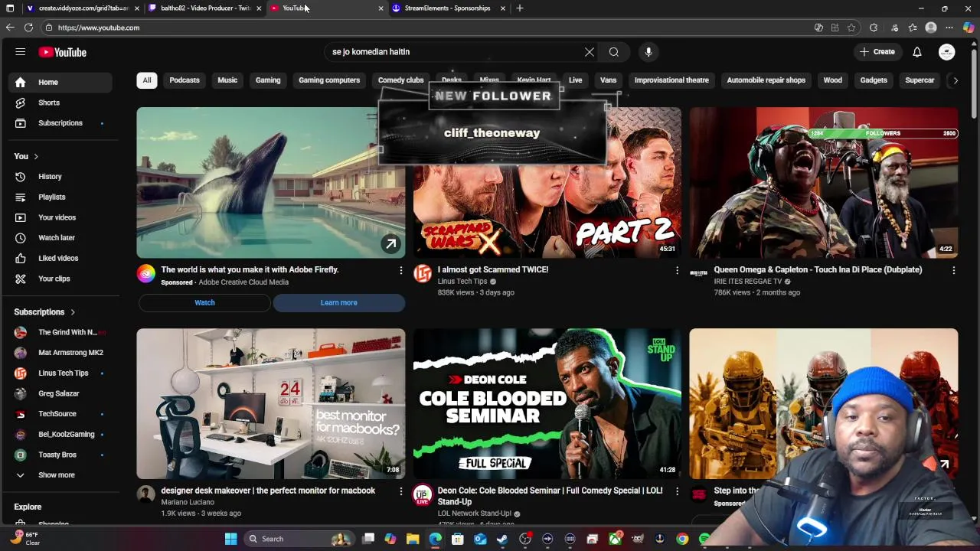
Task: Open Watch later in the sidebar
Action: tap(62, 238)
